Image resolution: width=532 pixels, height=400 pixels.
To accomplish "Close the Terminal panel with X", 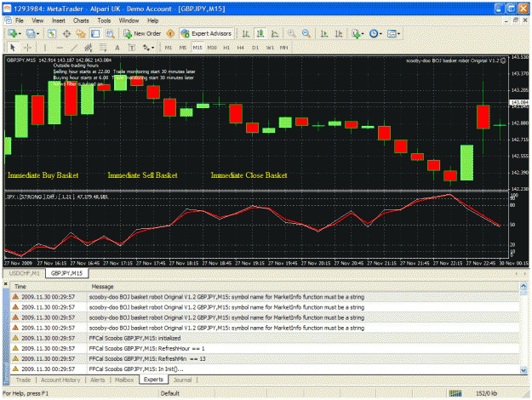I will (x=5, y=284).
